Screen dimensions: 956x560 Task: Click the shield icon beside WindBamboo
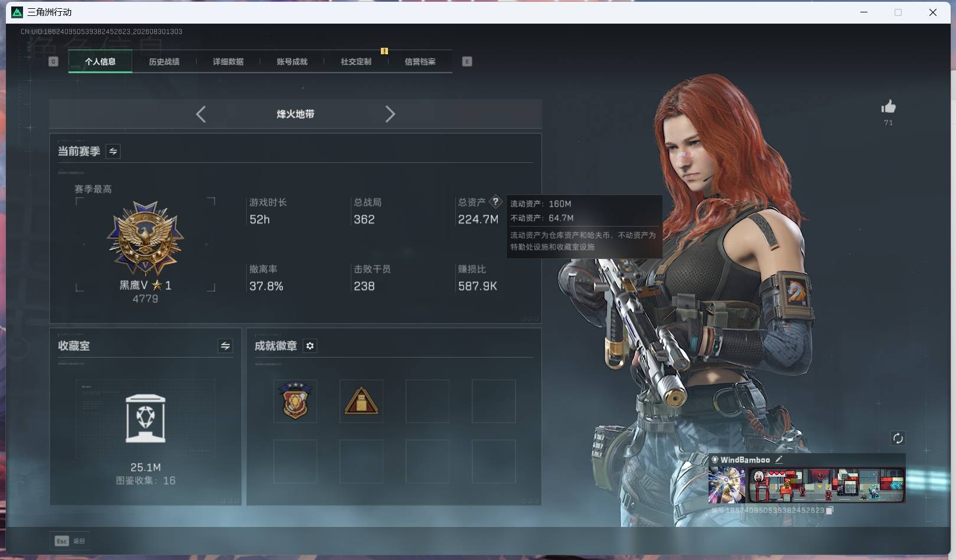(714, 460)
